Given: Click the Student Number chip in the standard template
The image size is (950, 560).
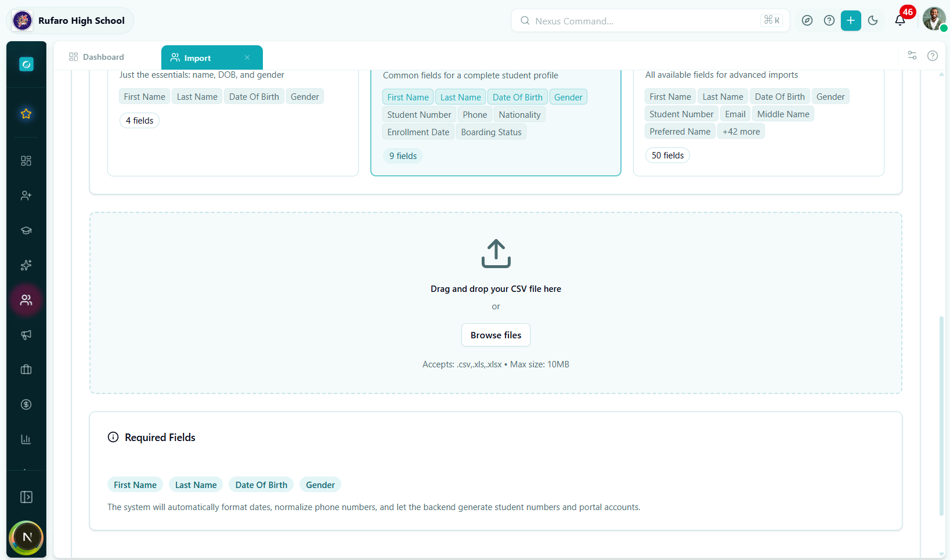Looking at the screenshot, I should [419, 115].
